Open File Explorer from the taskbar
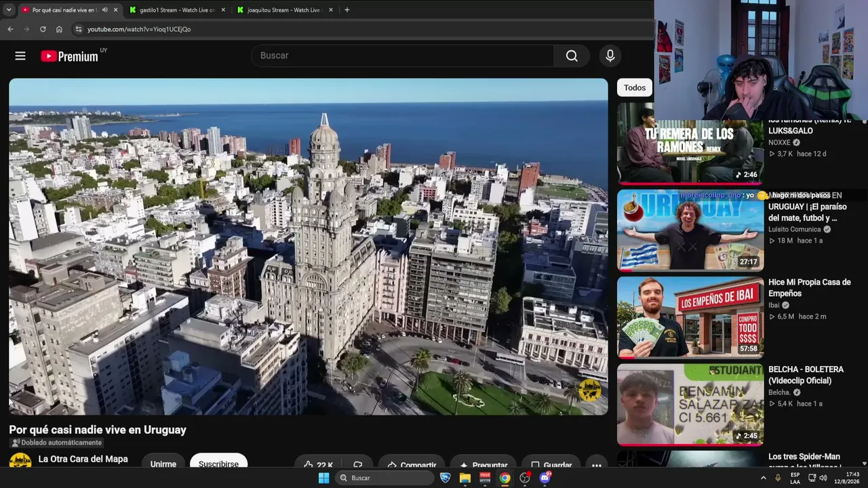 click(x=465, y=478)
